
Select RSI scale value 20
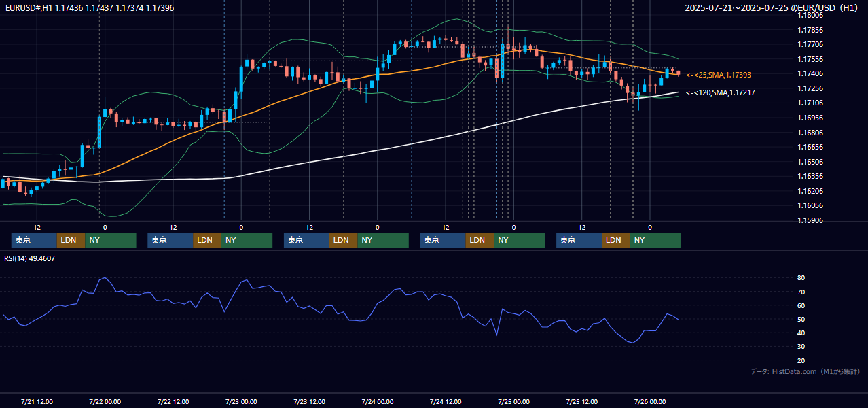click(801, 361)
